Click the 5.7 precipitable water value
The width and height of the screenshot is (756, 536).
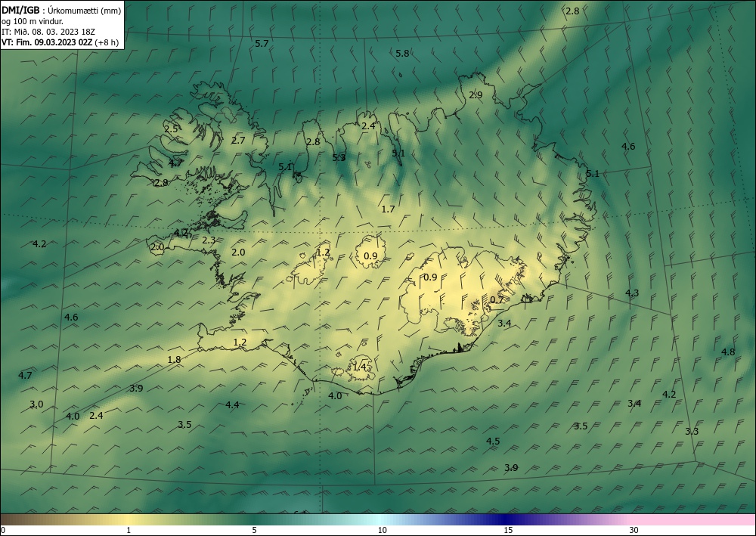point(262,44)
